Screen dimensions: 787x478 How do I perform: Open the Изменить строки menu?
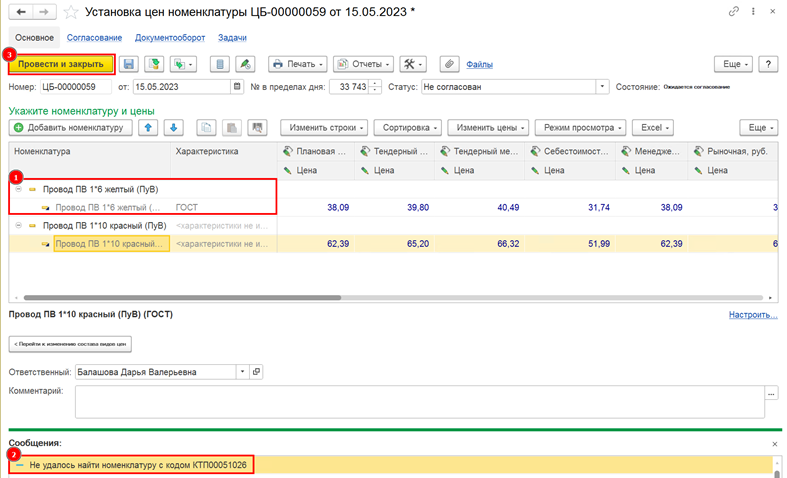324,128
